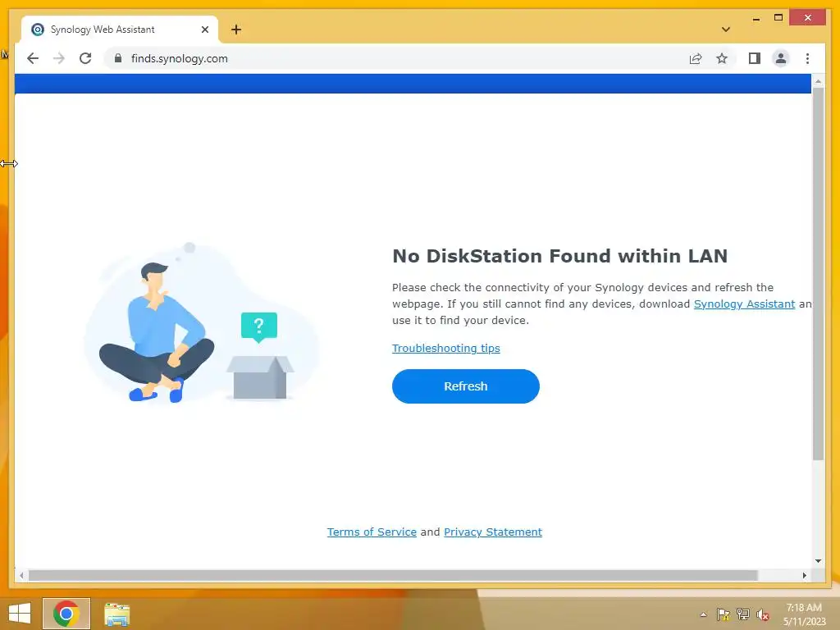Go back to the previous page
The image size is (840, 630).
tap(33, 58)
